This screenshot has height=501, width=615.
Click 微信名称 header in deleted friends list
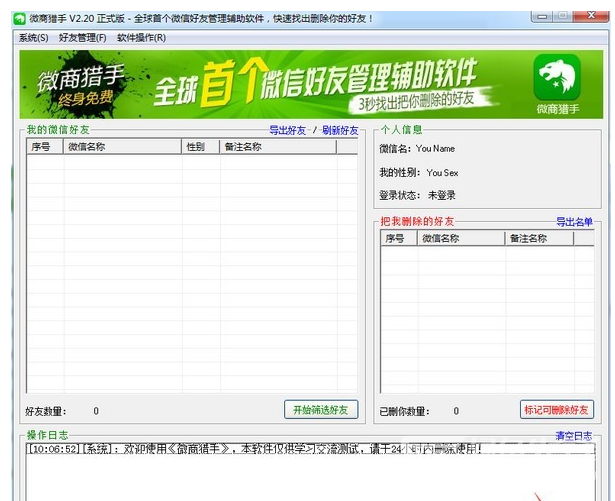[x=461, y=238]
